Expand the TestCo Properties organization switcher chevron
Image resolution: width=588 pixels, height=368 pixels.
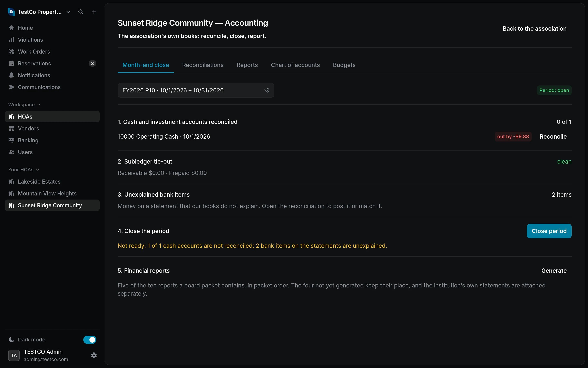tap(68, 12)
